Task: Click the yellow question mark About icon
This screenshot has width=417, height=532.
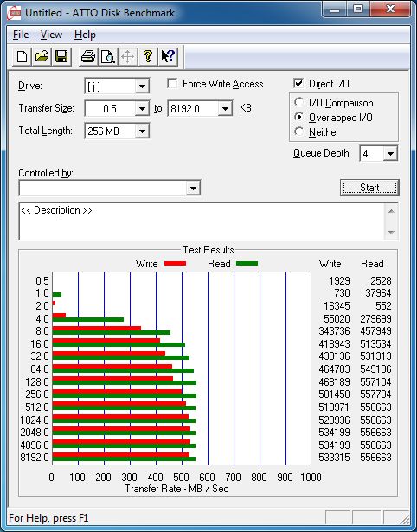Action: click(148, 56)
